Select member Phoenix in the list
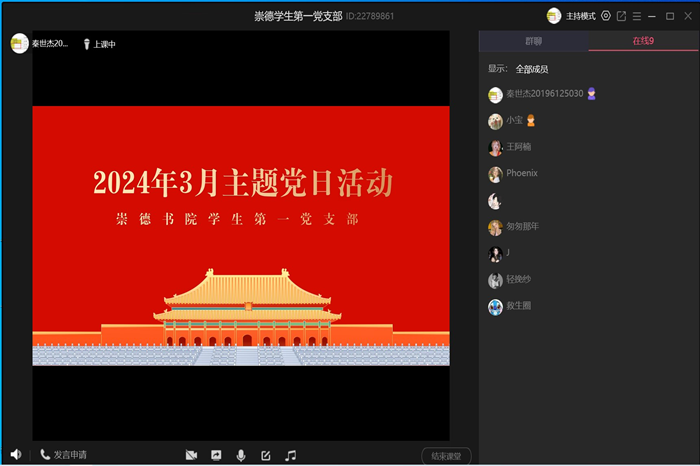The image size is (700, 466). [x=521, y=173]
